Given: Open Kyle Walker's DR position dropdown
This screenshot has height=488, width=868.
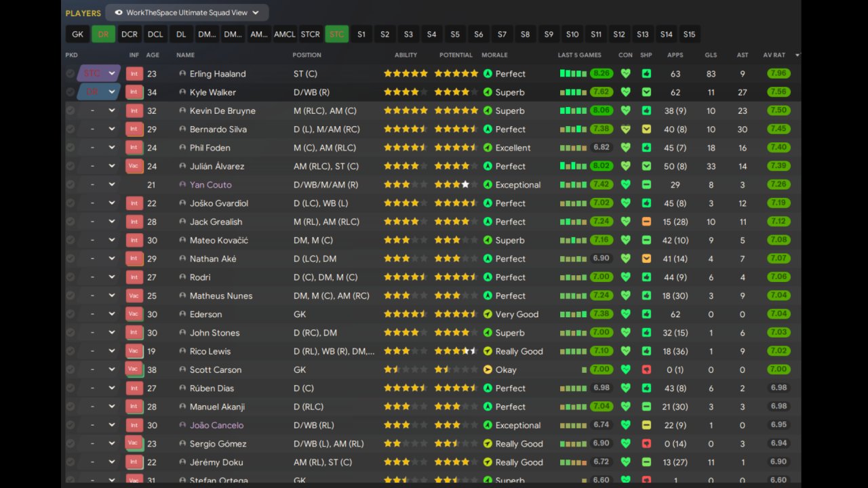Looking at the screenshot, I should [99, 92].
